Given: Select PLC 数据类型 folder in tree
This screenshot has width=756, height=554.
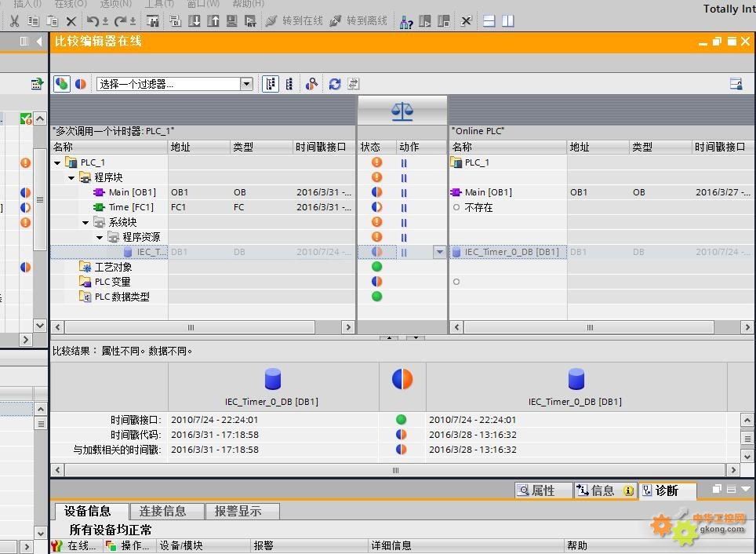Looking at the screenshot, I should tap(122, 297).
